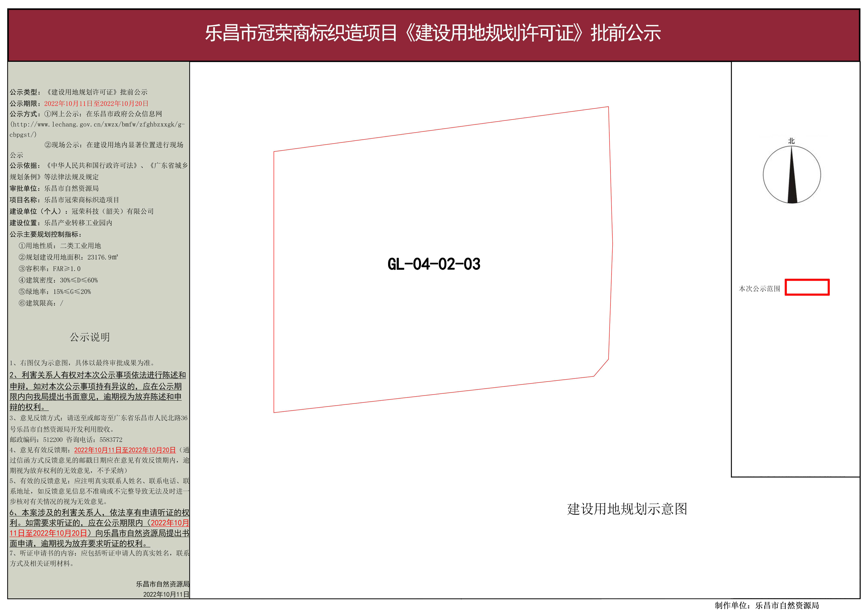Click the caption 建设用地规划示意图

point(627,509)
